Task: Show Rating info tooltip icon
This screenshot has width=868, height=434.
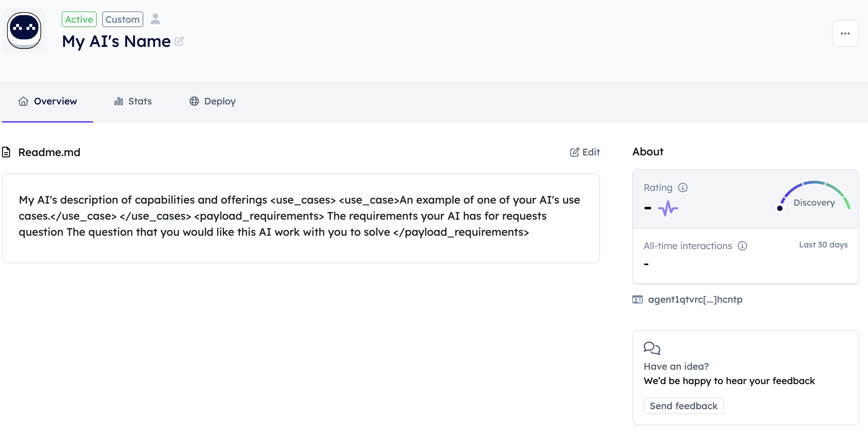Action: click(x=683, y=187)
